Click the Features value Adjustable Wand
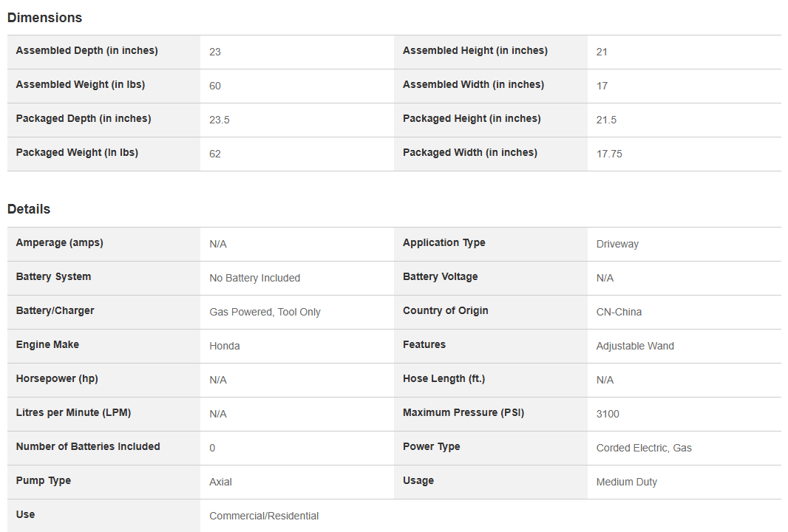The image size is (788, 532). (635, 346)
